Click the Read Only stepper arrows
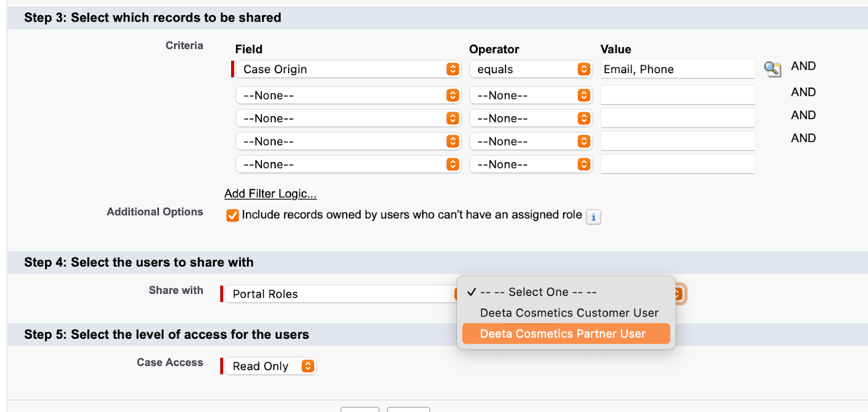 pos(308,366)
